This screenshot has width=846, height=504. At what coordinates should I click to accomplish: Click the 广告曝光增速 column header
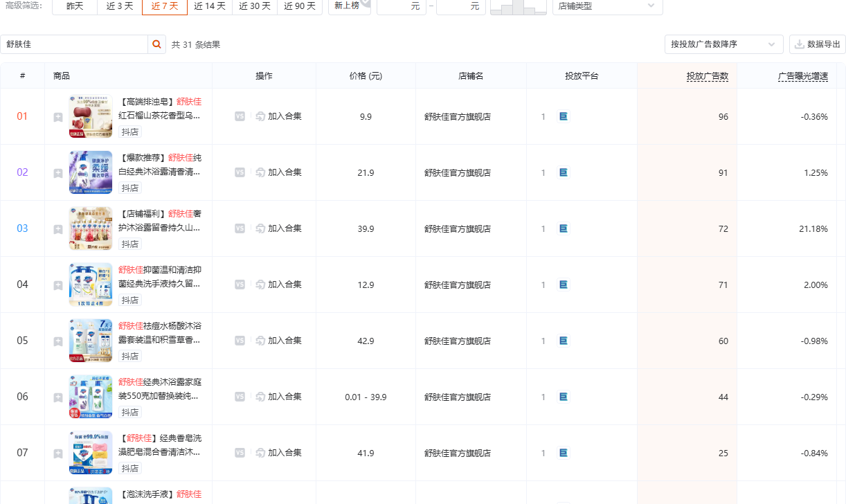pos(802,76)
